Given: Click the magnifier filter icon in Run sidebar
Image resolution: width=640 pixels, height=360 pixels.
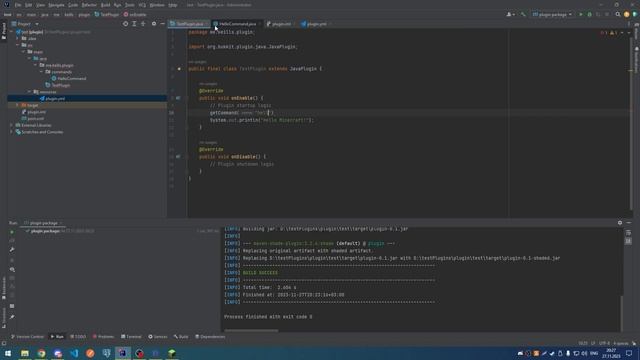Looking at the screenshot, I should click(12, 269).
